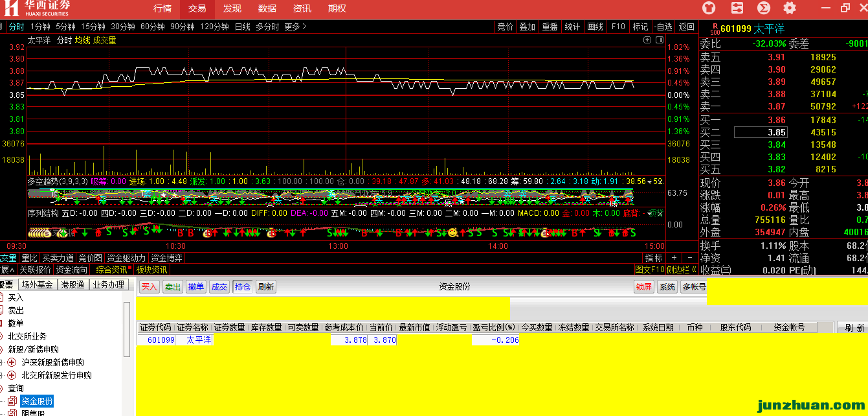Switch to 场外基金 tab

[37, 284]
